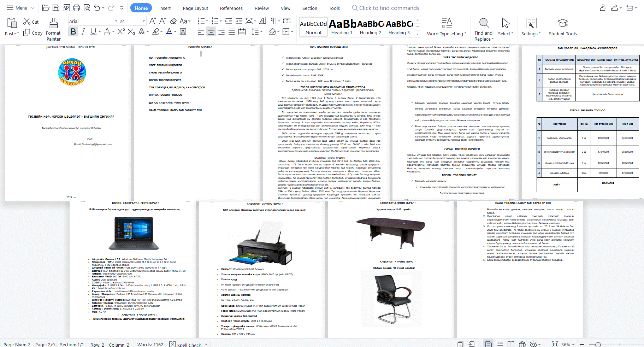Toggle italic formatting
The height and width of the screenshot is (347, 644).
pyautogui.click(x=83, y=31)
